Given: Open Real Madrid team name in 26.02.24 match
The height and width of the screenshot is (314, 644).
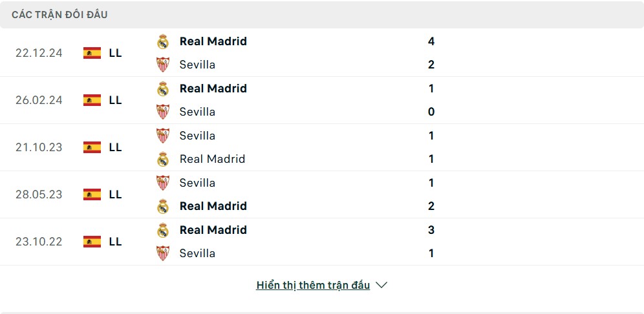Looking at the screenshot, I should click(x=213, y=89).
